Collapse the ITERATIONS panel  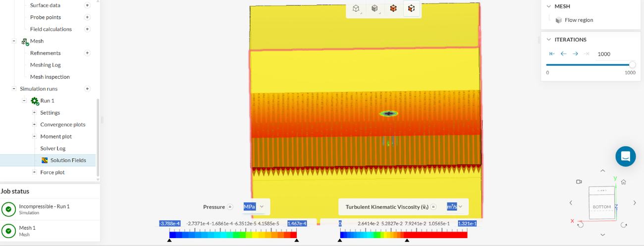tap(548, 40)
